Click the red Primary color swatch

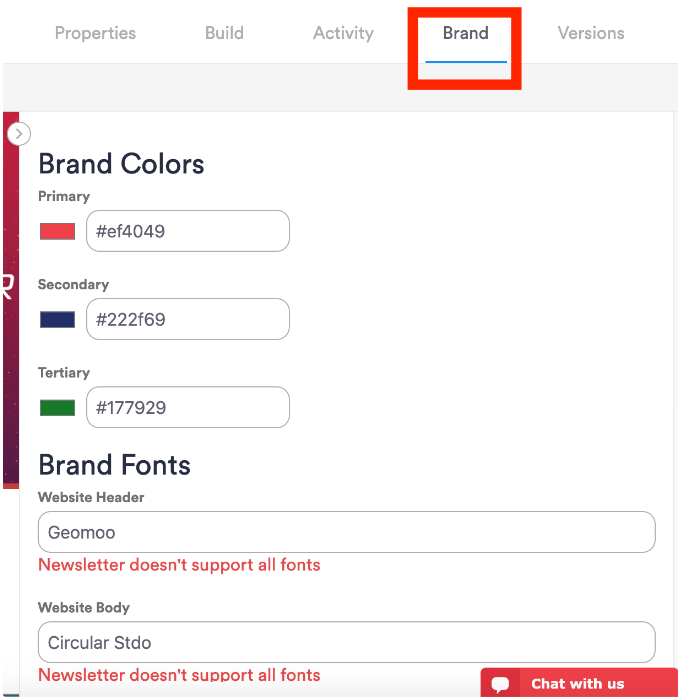point(57,231)
